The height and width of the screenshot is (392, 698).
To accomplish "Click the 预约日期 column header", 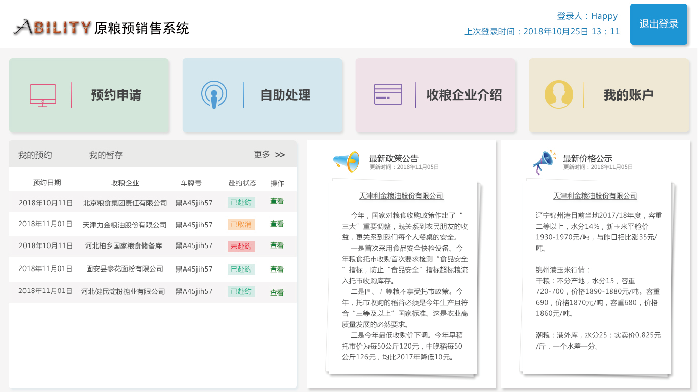I will [47, 182].
